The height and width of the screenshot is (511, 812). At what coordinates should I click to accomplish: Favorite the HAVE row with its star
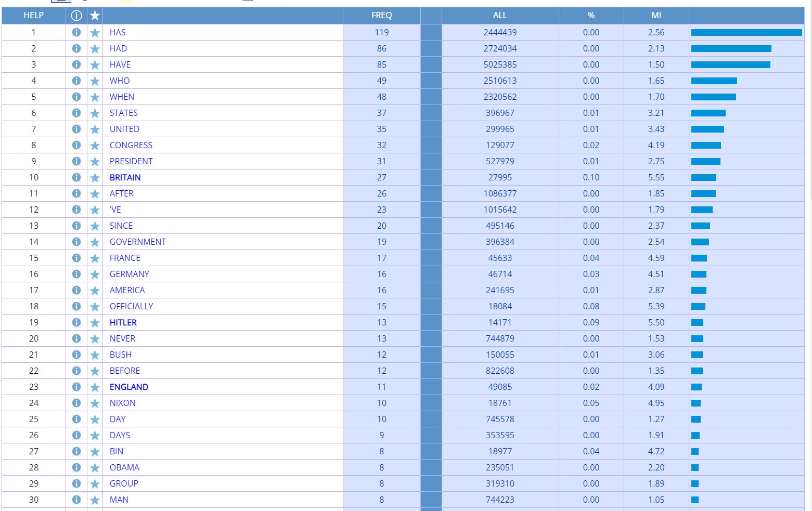pyautogui.click(x=95, y=65)
